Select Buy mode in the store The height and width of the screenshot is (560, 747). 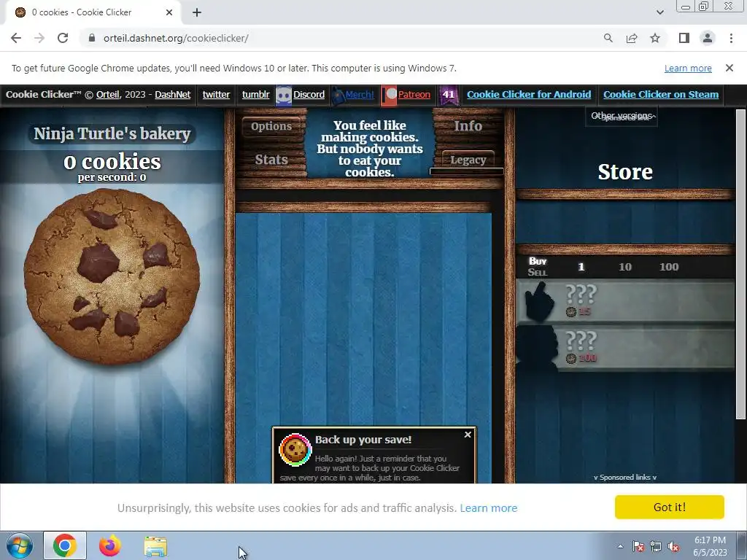point(538,261)
